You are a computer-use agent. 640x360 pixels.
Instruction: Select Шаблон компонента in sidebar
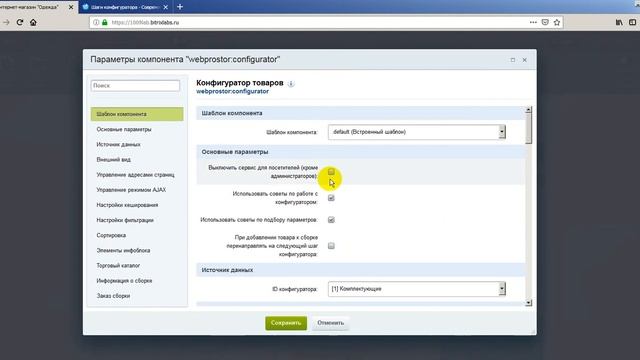pyautogui.click(x=137, y=114)
